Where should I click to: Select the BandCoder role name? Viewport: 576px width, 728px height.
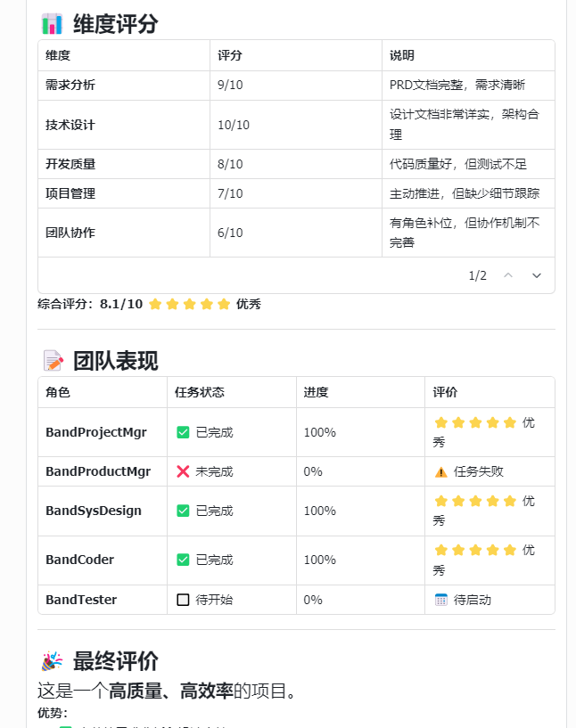tap(79, 560)
